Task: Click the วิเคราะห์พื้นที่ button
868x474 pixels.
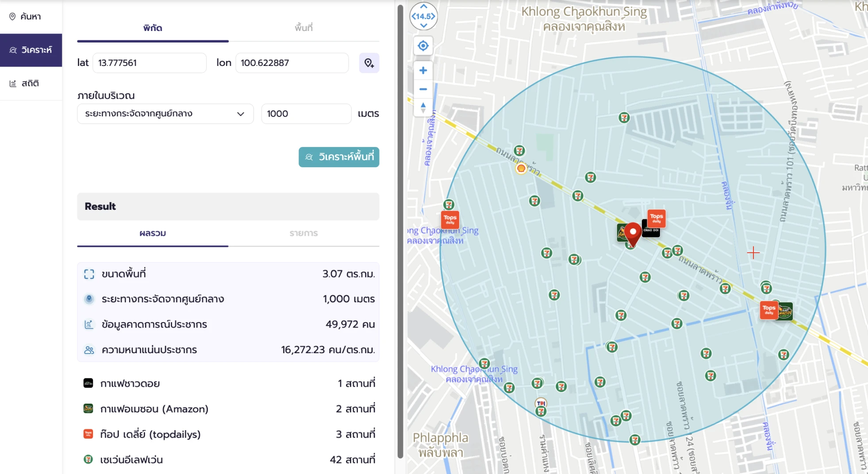Action: point(339,157)
